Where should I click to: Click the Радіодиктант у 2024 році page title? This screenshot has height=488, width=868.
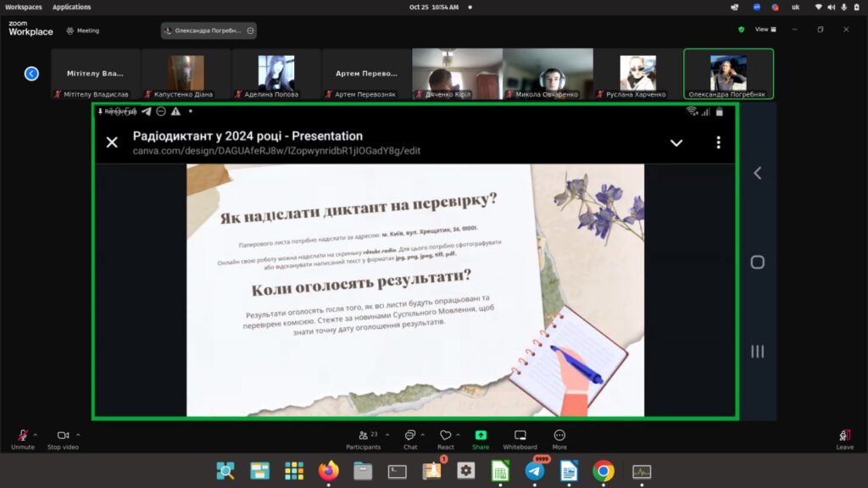click(248, 136)
